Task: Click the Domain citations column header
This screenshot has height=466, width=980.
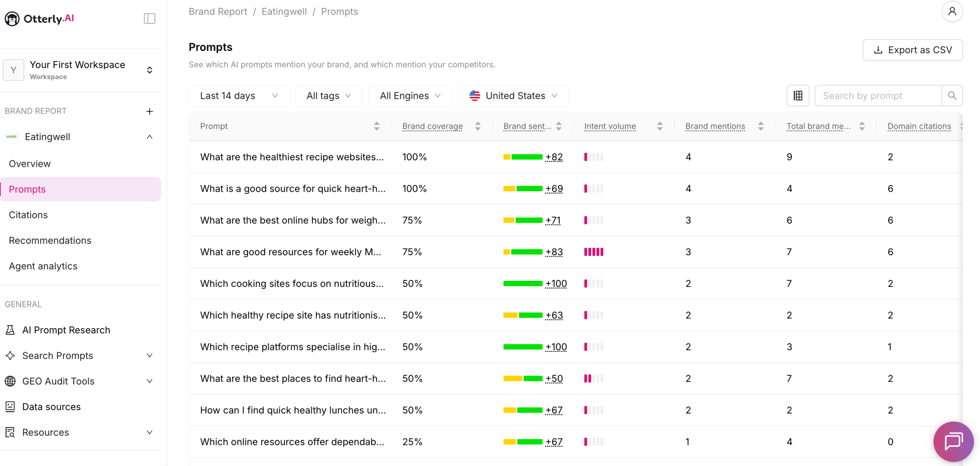Action: [x=919, y=126]
